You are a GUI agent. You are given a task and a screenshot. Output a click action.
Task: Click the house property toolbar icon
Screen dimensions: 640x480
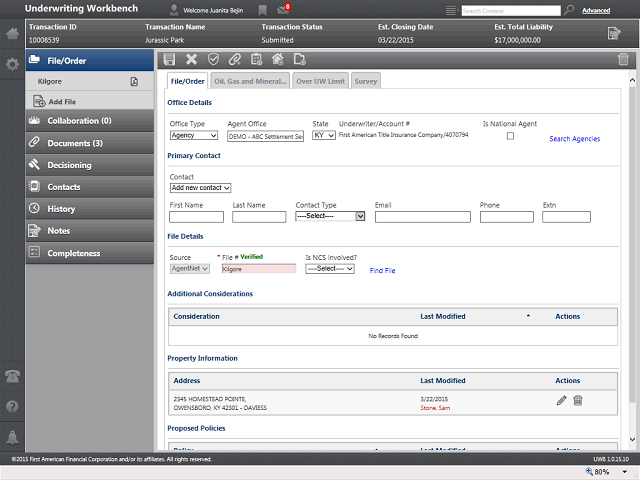pyautogui.click(x=278, y=60)
